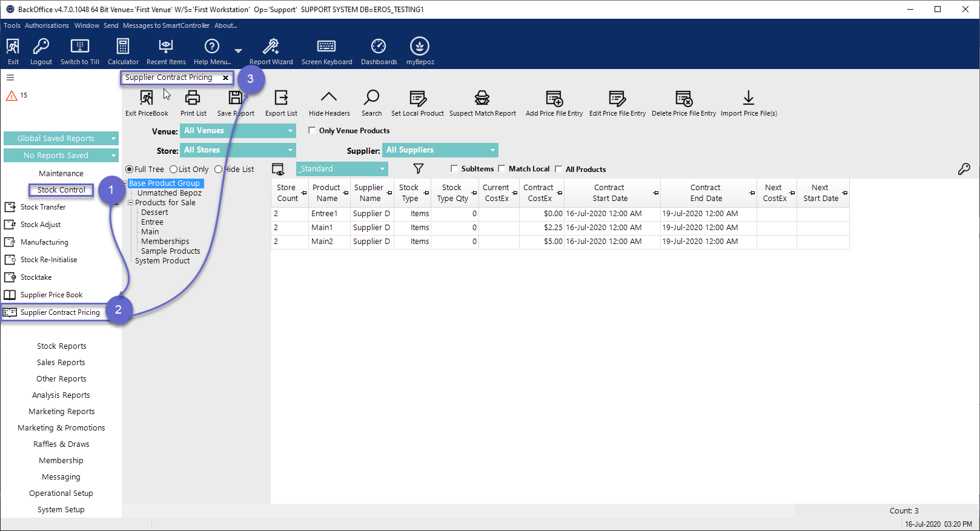Enable Only Venue Products checkbox
The width and height of the screenshot is (980, 531).
tap(312, 130)
